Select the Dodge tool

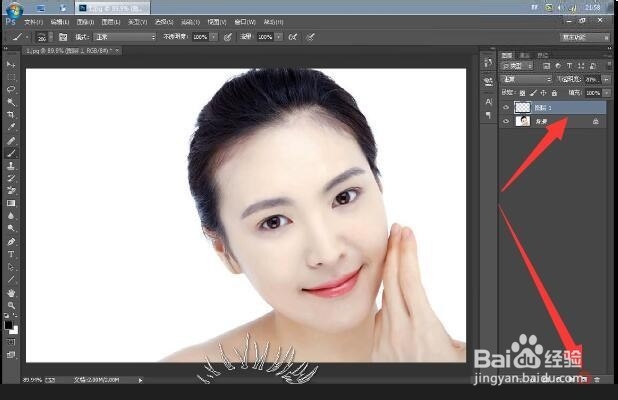11,229
